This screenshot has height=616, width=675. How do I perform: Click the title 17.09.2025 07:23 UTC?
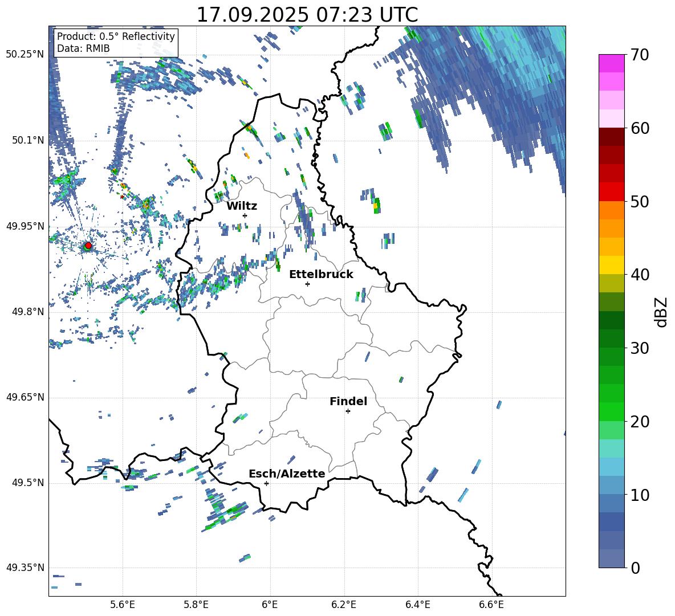point(307,15)
